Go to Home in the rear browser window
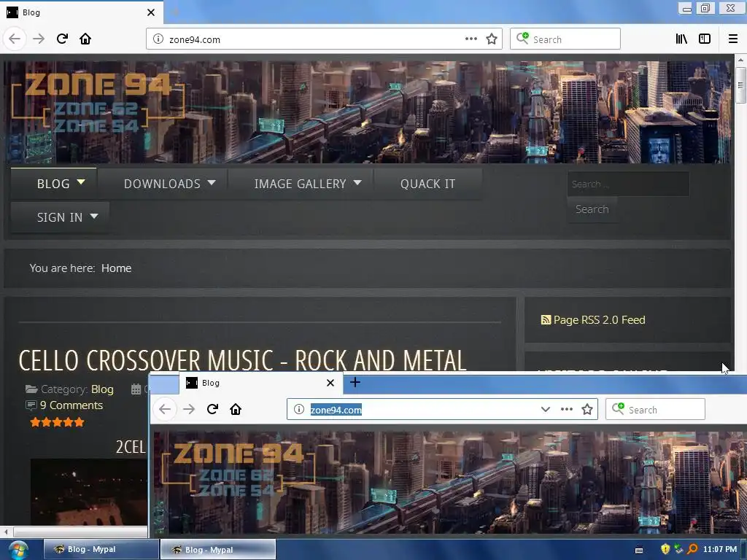 coord(85,39)
